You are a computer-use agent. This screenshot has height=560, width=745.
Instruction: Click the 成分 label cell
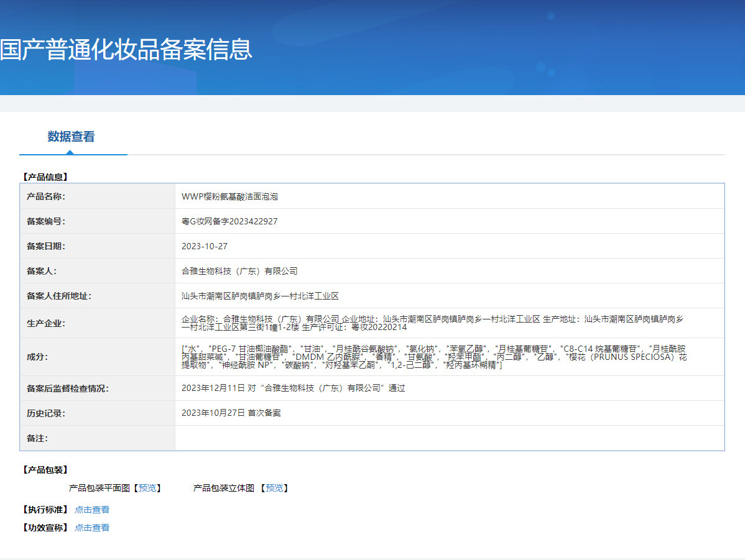(37, 357)
